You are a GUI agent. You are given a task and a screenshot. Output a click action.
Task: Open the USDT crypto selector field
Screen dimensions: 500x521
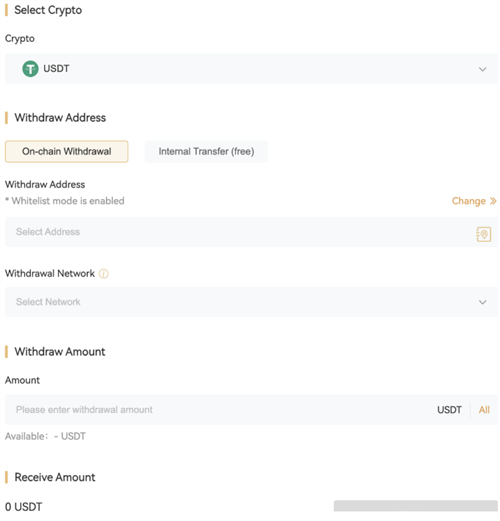(x=251, y=69)
